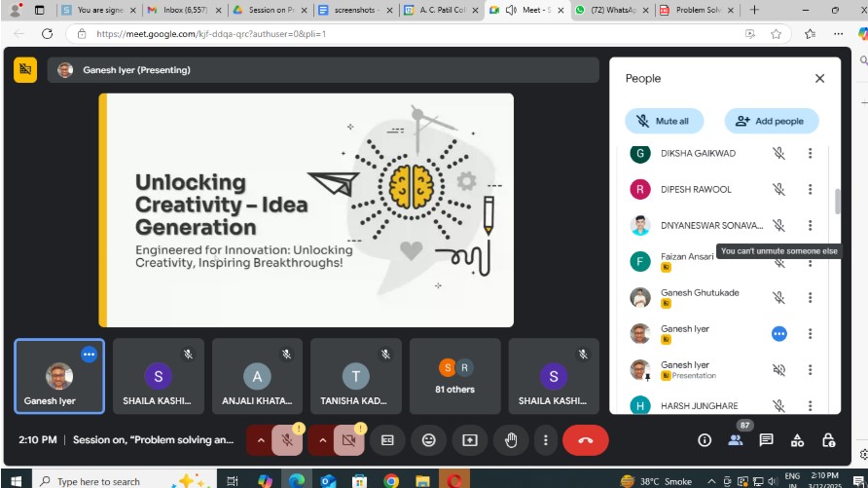Screen dimensions: 868x488
Task: Open the emoji reactions button
Action: coord(428,440)
